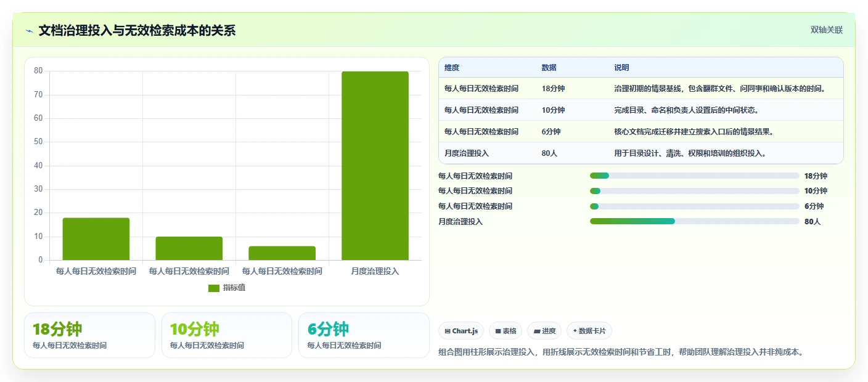Click the 80 label on the y-axis
The image size is (868, 382).
click(38, 71)
